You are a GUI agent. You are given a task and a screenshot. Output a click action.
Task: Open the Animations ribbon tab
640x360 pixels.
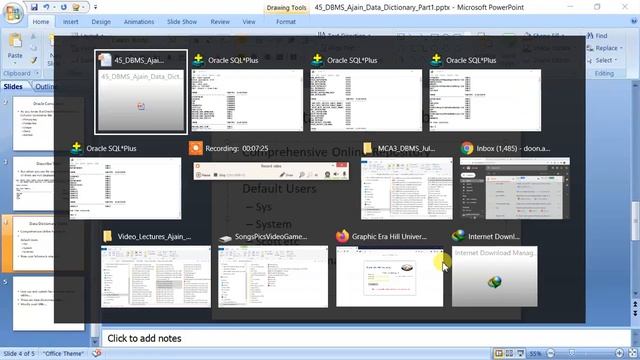(139, 22)
